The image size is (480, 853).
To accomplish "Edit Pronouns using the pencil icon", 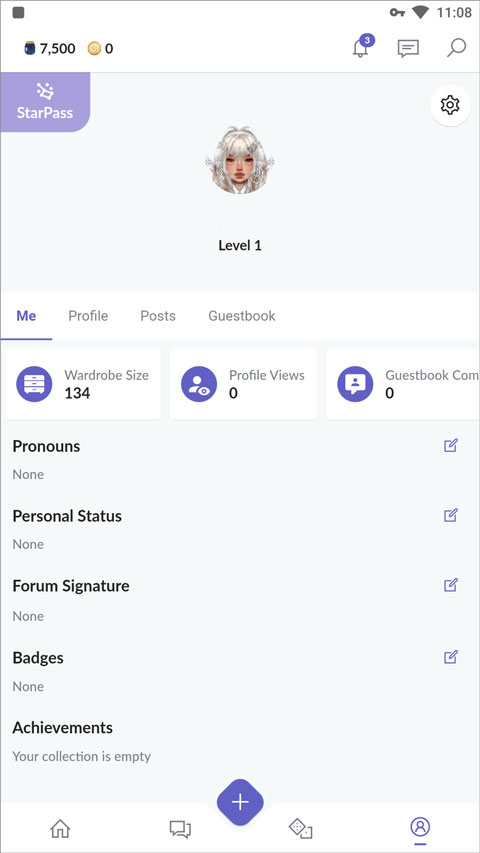I will point(451,446).
